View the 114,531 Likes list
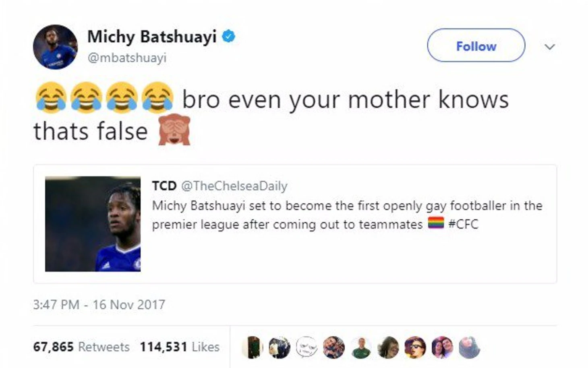 pyautogui.click(x=180, y=347)
